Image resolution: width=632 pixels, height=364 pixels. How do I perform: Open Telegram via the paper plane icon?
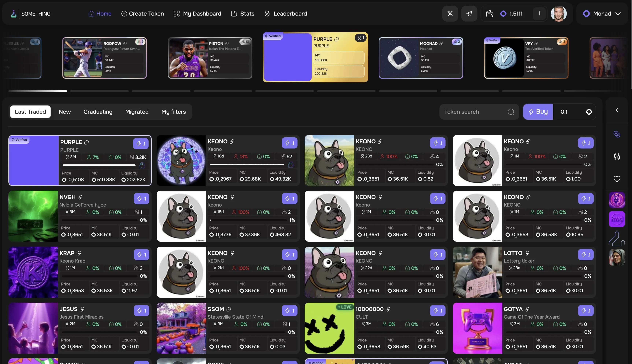pos(469,14)
